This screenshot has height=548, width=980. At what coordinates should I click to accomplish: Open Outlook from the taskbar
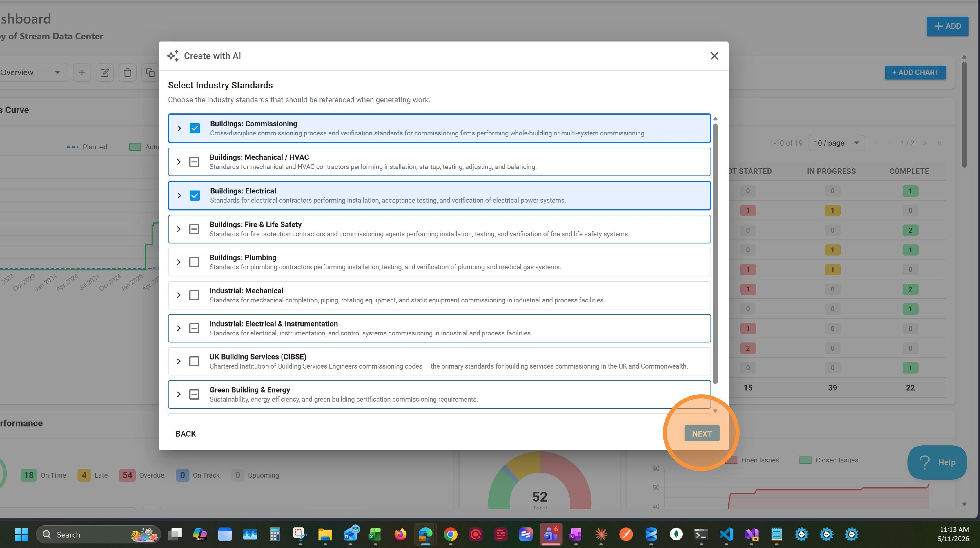(351, 535)
